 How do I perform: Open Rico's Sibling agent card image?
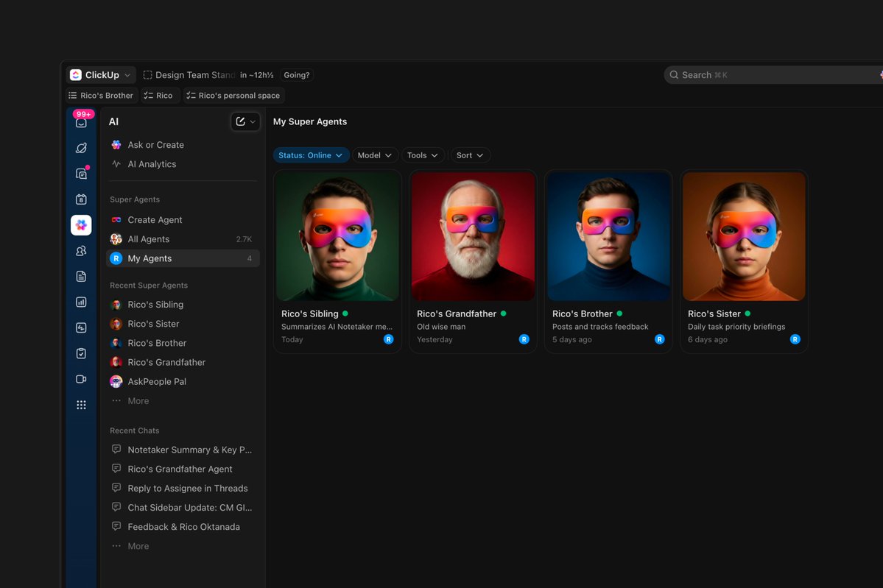click(338, 236)
